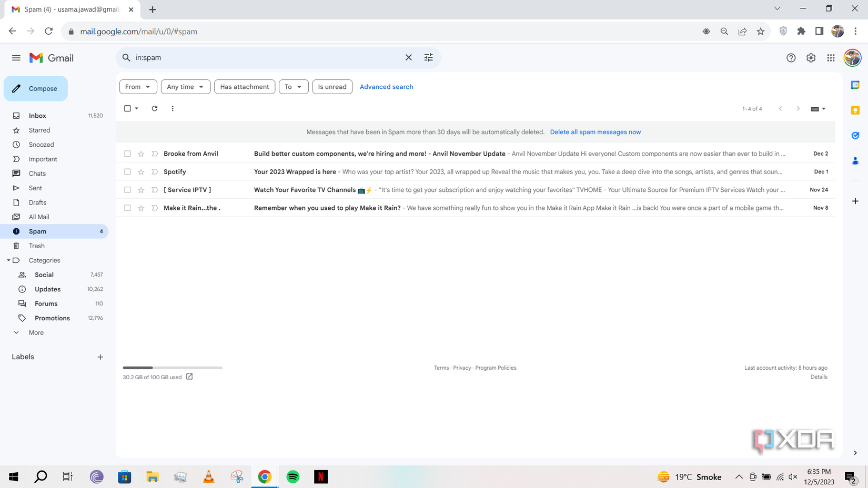Image resolution: width=868 pixels, height=488 pixels.
Task: Select the Make it Rain email checkbox
Action: pyautogui.click(x=127, y=208)
